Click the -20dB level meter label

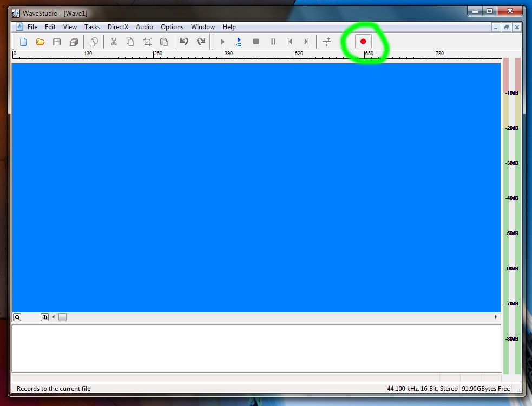[x=512, y=128]
